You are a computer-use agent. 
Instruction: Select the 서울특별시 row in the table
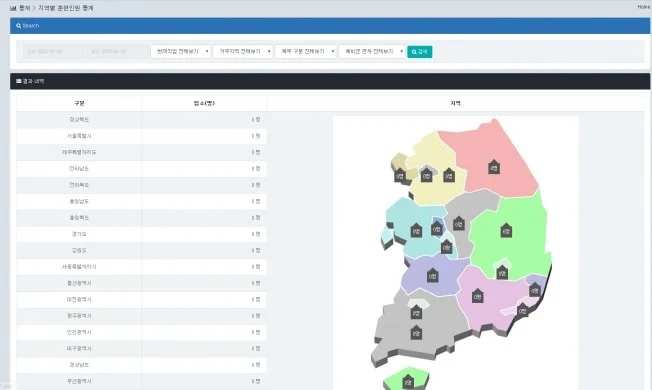(x=141, y=136)
